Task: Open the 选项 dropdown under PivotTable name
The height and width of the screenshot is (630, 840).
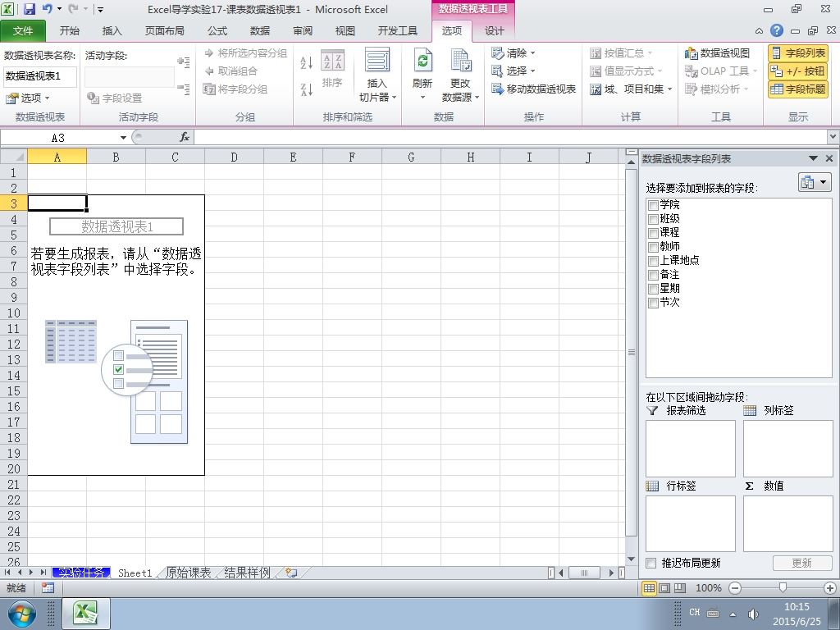Action: 27,98
